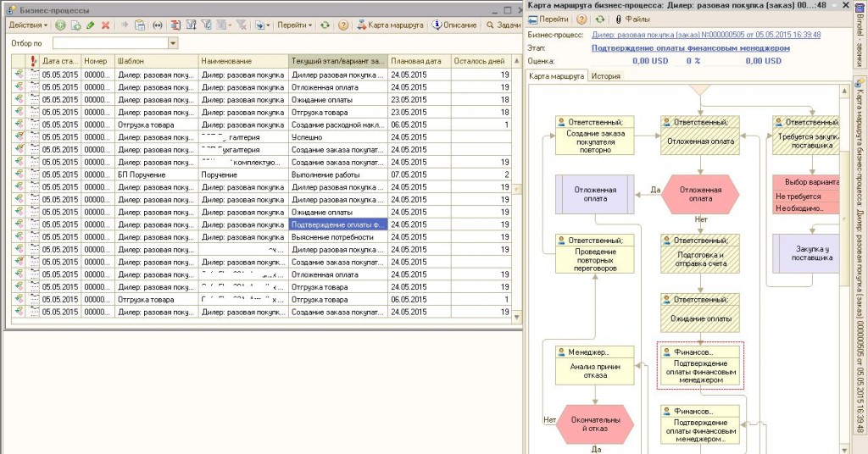Open the Действия dropdown menu
Image resolution: width=868 pixels, height=454 pixels.
[x=28, y=25]
